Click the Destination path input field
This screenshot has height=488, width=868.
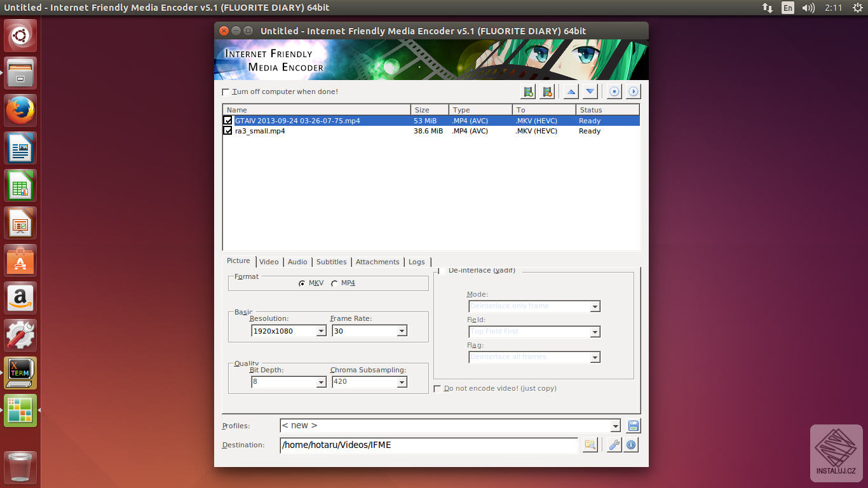coord(429,445)
